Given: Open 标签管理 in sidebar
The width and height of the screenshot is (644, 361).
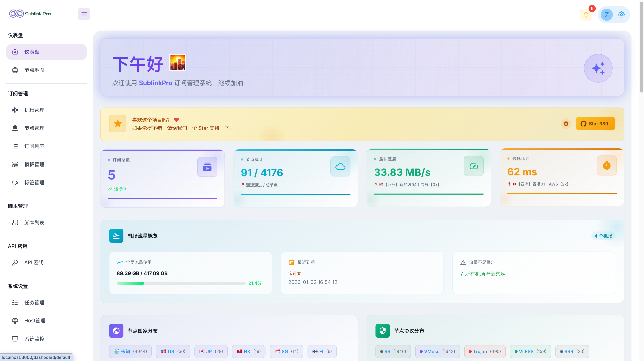Looking at the screenshot, I should (x=47, y=182).
